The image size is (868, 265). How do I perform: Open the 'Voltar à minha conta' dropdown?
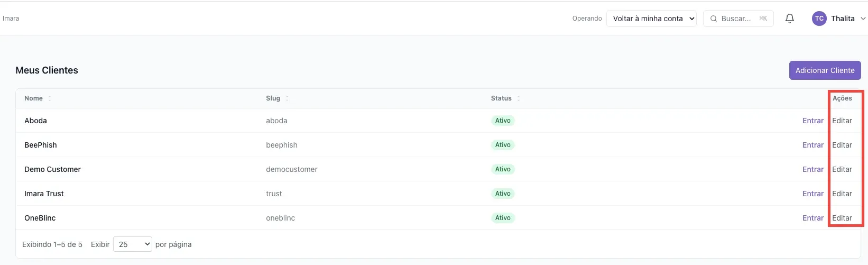[x=651, y=19]
